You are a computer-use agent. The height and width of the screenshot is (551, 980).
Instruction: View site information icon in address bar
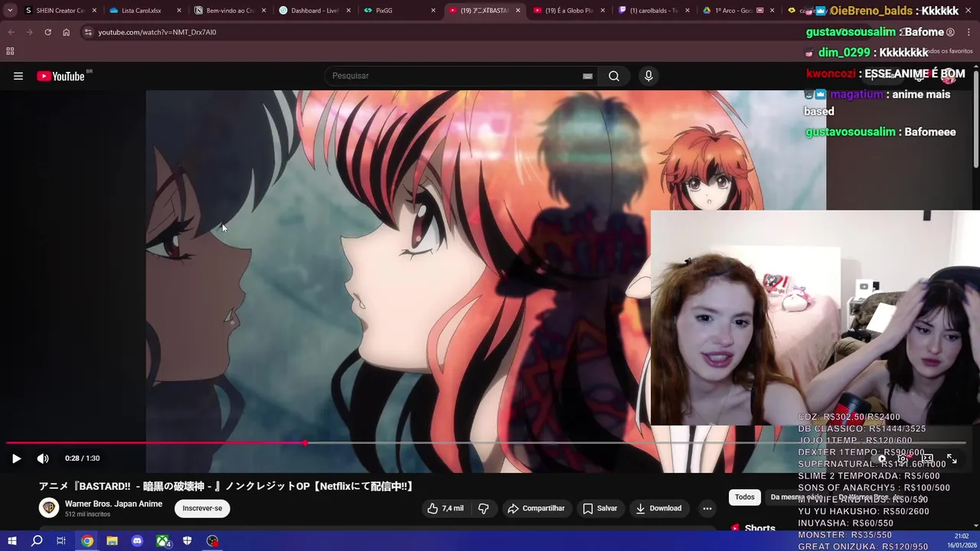coord(88,32)
